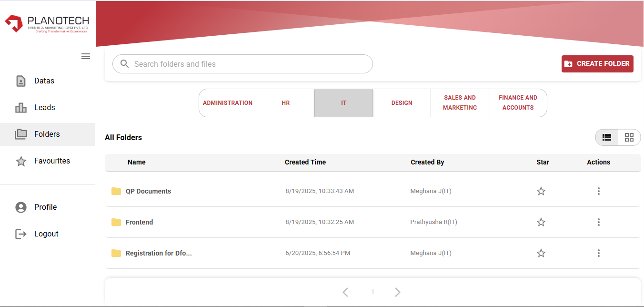Mark Registration for Dfo folder as favourite
This screenshot has width=644, height=307.
click(x=541, y=253)
